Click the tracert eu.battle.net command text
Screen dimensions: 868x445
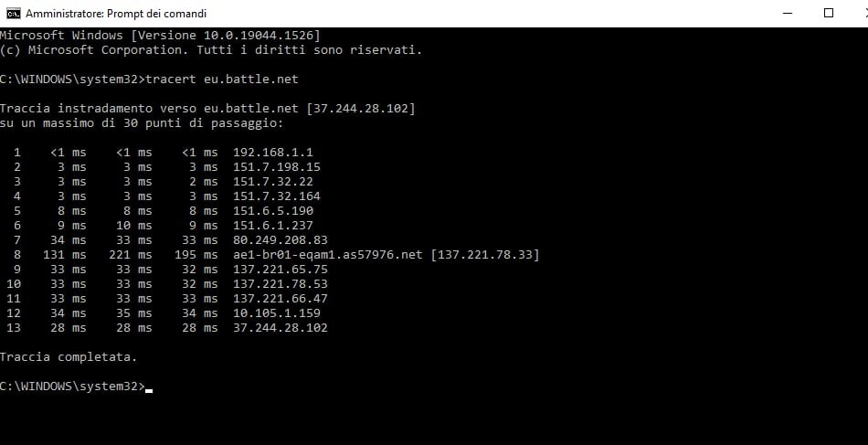(222, 79)
